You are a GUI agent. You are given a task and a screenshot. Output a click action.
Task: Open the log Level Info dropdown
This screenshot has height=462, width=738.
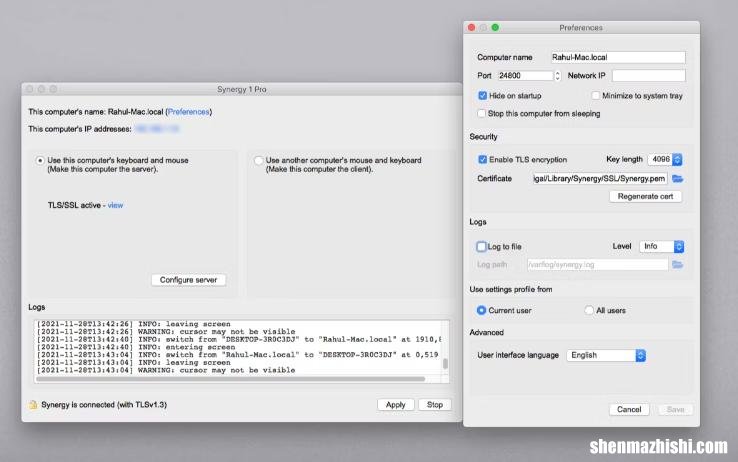coord(661,247)
